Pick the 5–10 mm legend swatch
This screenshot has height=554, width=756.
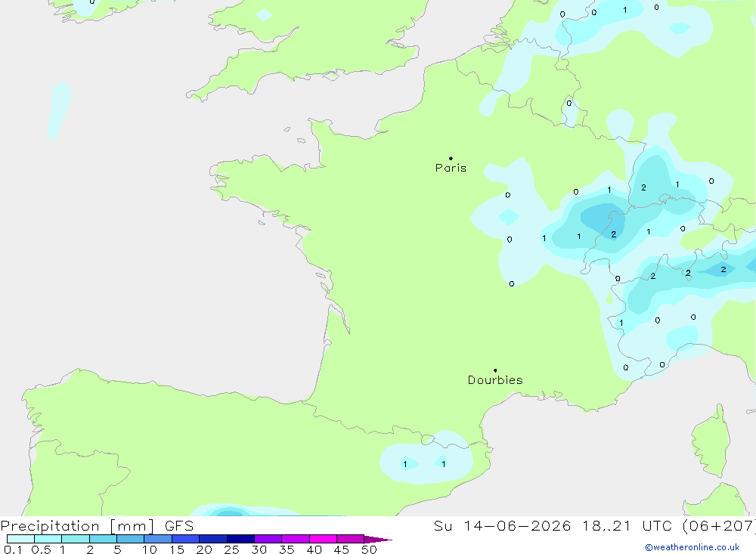click(x=131, y=539)
